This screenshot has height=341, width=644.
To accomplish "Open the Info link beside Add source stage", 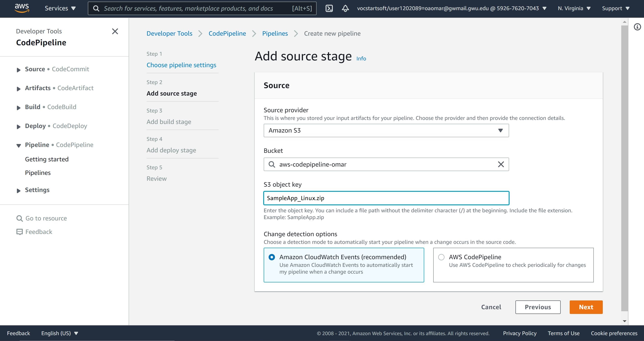I will click(x=361, y=59).
